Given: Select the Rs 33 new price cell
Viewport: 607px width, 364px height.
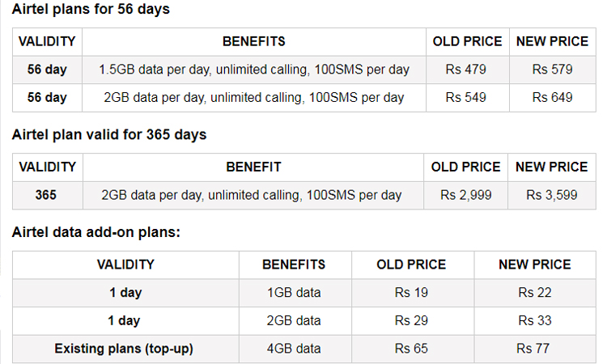Looking at the screenshot, I should pyautogui.click(x=535, y=321).
